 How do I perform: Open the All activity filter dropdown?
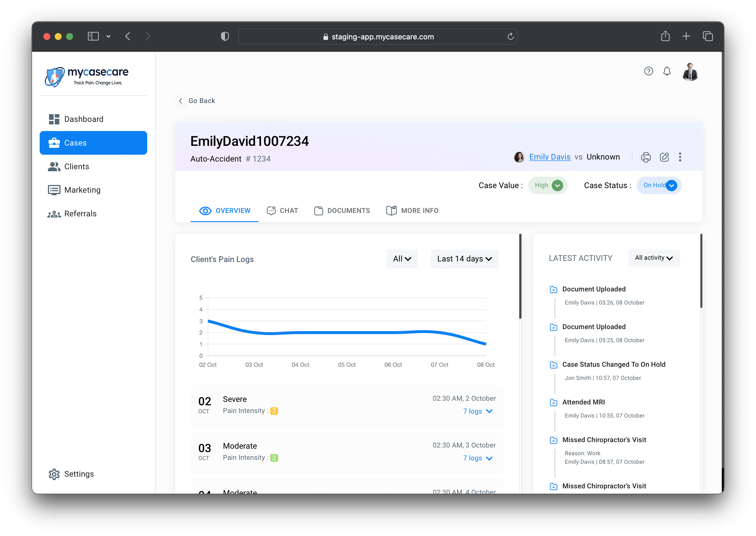point(654,258)
